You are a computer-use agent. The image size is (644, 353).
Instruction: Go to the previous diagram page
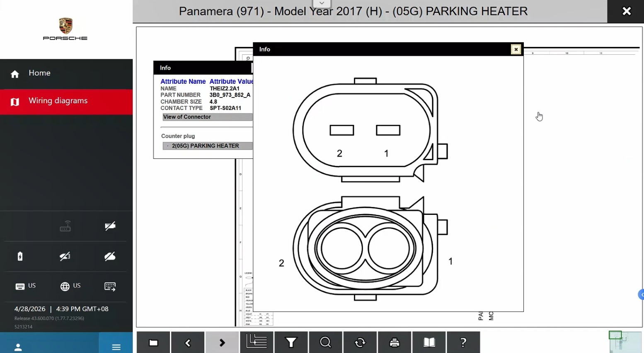pos(188,343)
